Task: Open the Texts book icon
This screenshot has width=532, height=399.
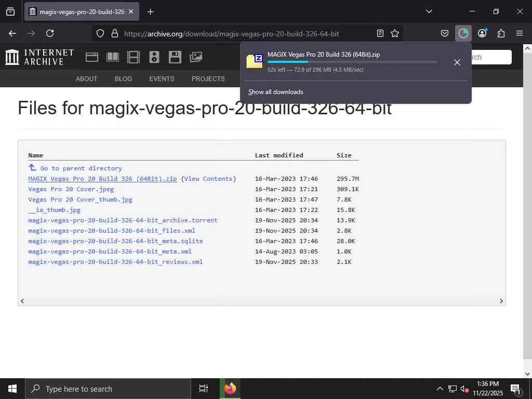Action: pos(113,57)
